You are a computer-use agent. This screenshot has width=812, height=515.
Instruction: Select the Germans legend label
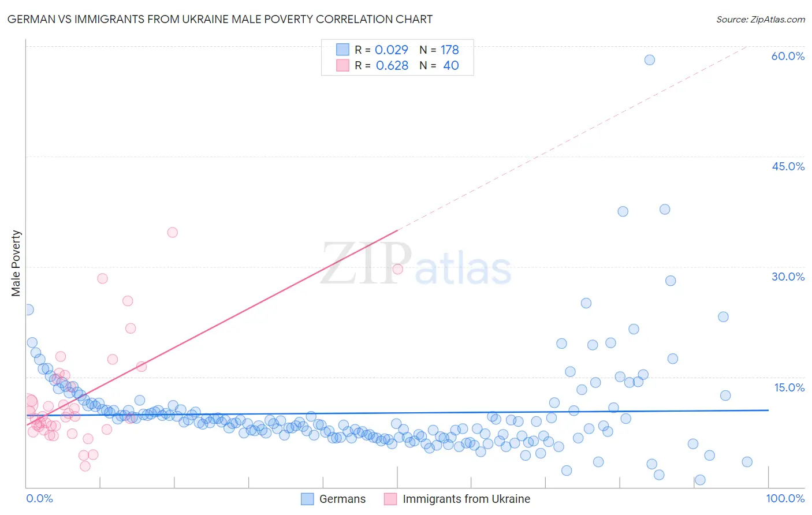(342, 499)
